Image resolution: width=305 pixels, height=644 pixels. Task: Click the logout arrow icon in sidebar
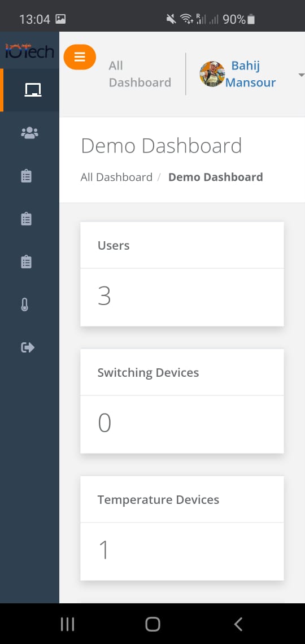pyautogui.click(x=28, y=348)
